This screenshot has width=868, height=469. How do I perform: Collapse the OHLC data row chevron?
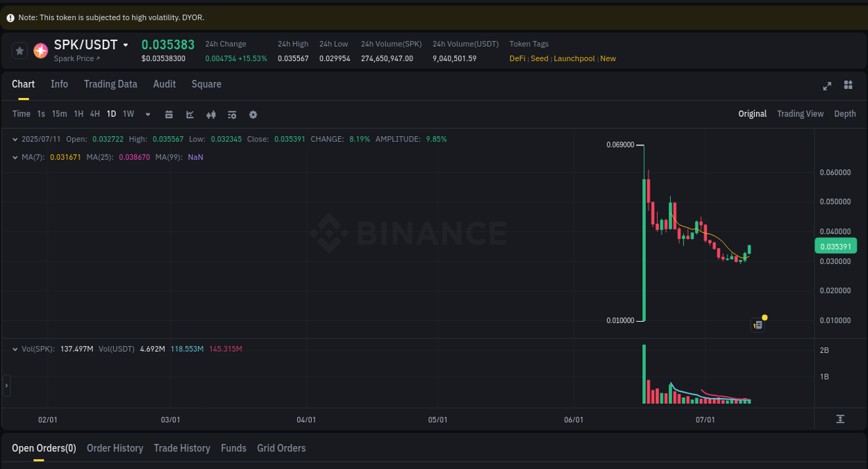[x=15, y=139]
